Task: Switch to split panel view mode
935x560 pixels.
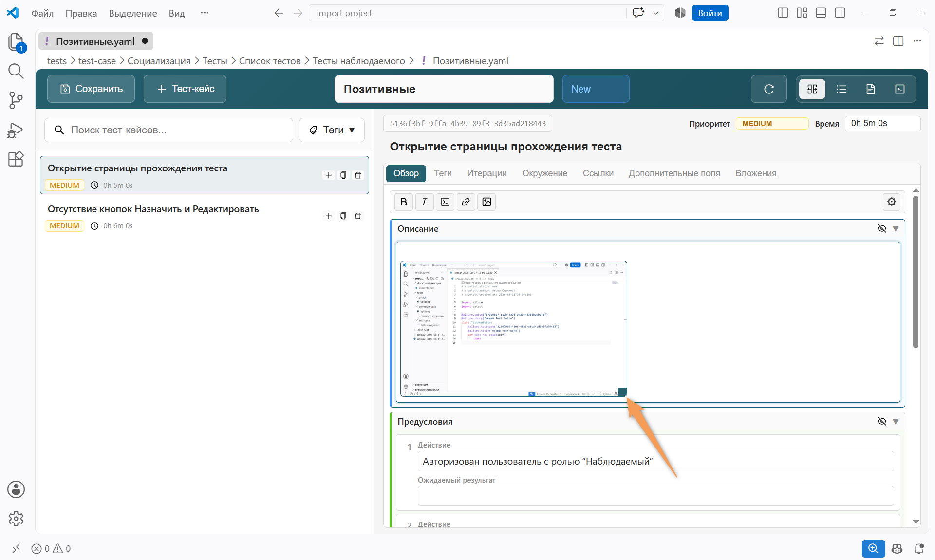Action: pos(812,89)
